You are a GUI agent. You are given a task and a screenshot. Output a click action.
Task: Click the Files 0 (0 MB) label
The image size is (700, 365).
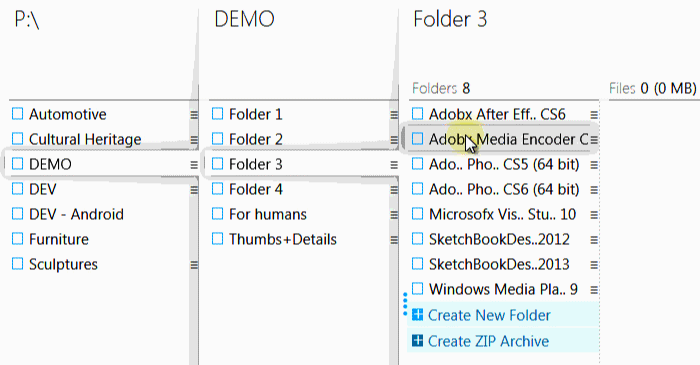pyautogui.click(x=653, y=88)
